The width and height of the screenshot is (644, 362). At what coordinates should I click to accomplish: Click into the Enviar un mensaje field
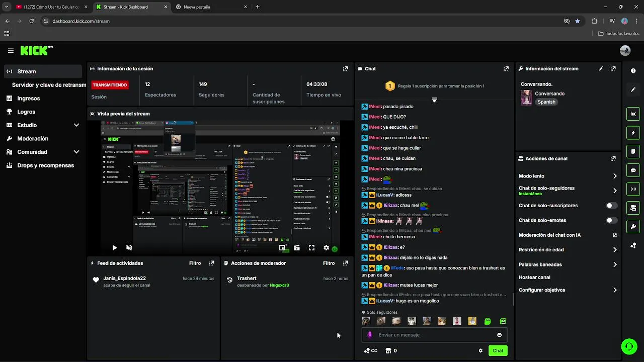click(434, 335)
